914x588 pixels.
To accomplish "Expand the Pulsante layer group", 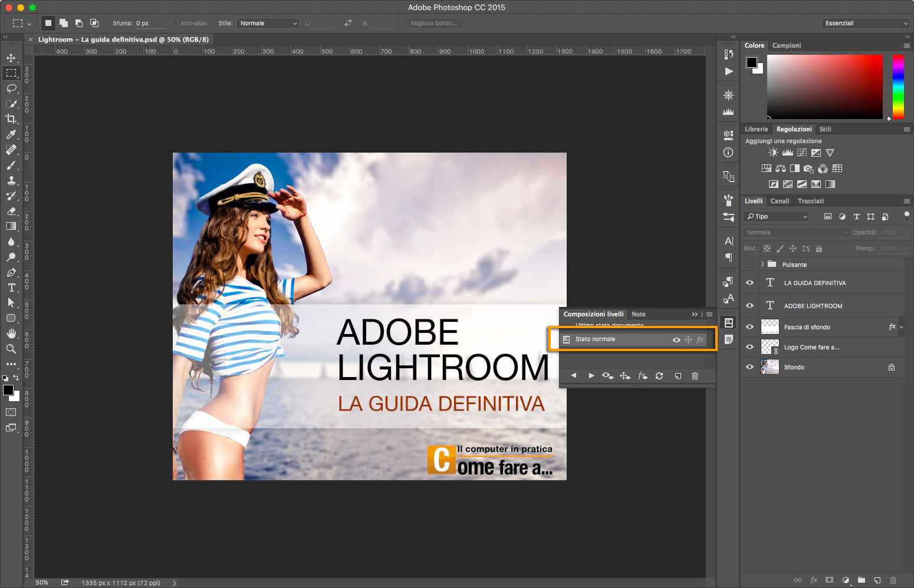I will [762, 264].
